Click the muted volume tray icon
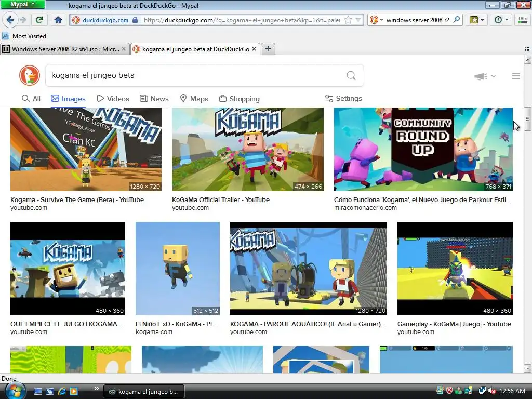Screen dimensions: 532x399 coord(492,391)
